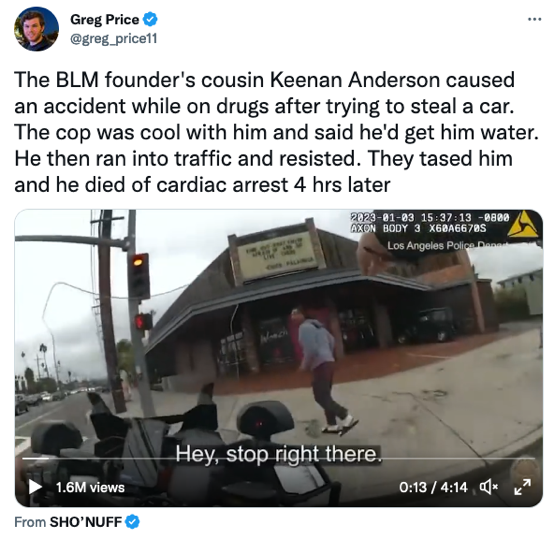
Task: Open the three-dot more options menu
Action: tap(534, 19)
